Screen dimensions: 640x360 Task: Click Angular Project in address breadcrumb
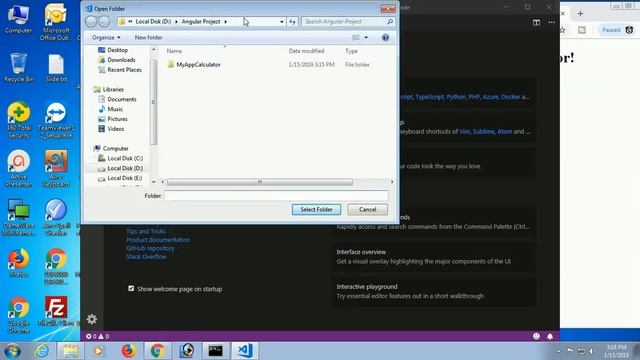click(x=201, y=22)
